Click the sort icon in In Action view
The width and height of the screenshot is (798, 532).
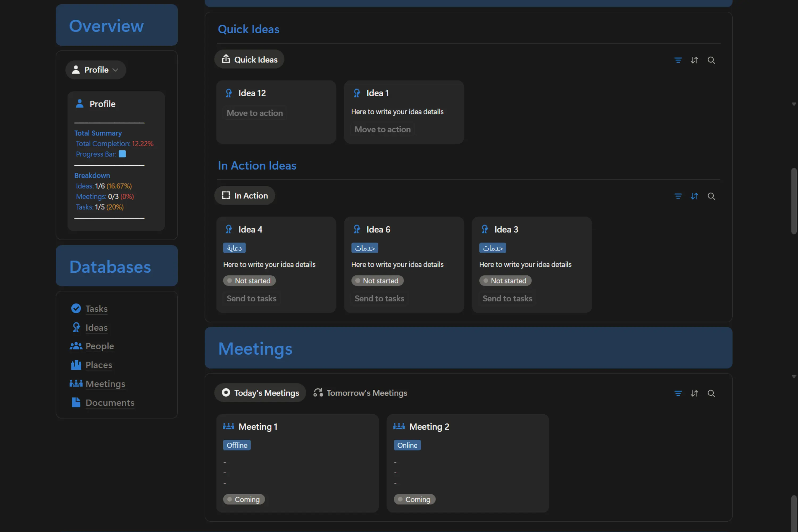pyautogui.click(x=694, y=196)
